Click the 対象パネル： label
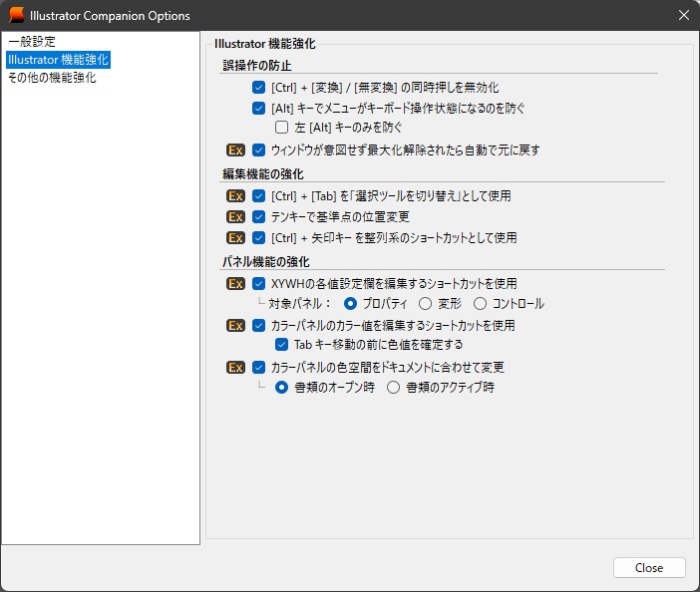The image size is (700, 592). (299, 304)
